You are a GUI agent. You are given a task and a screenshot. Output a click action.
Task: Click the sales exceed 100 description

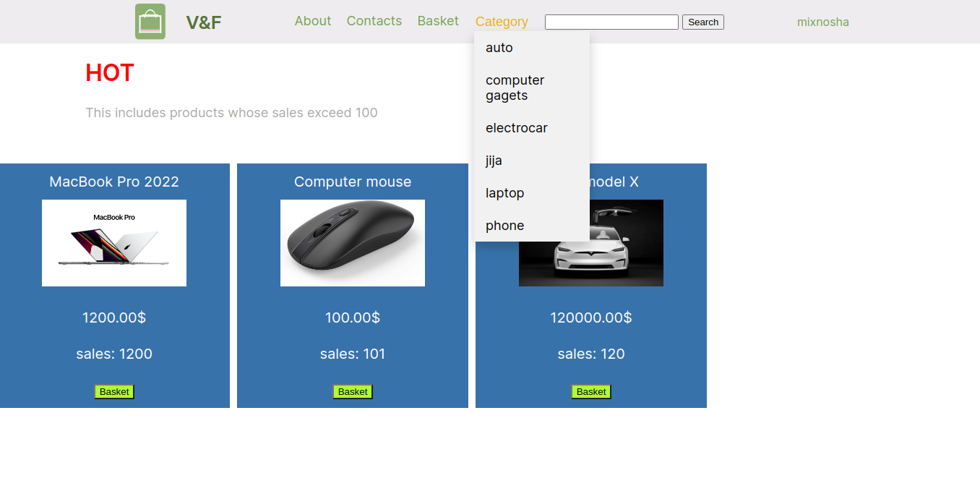tap(231, 113)
